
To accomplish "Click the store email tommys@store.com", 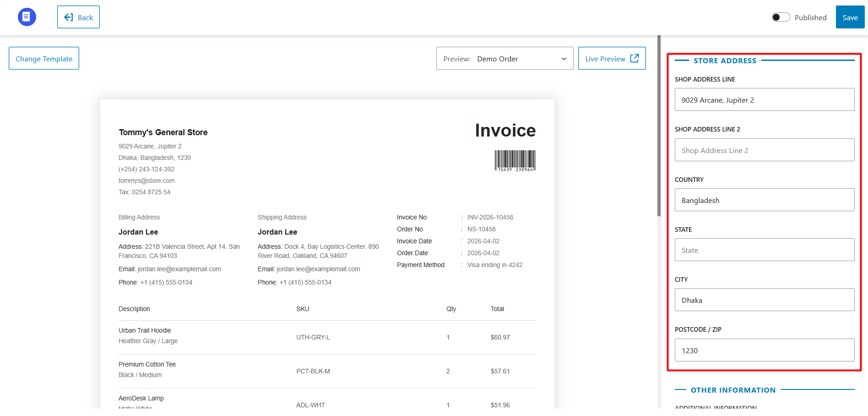I will click(146, 181).
